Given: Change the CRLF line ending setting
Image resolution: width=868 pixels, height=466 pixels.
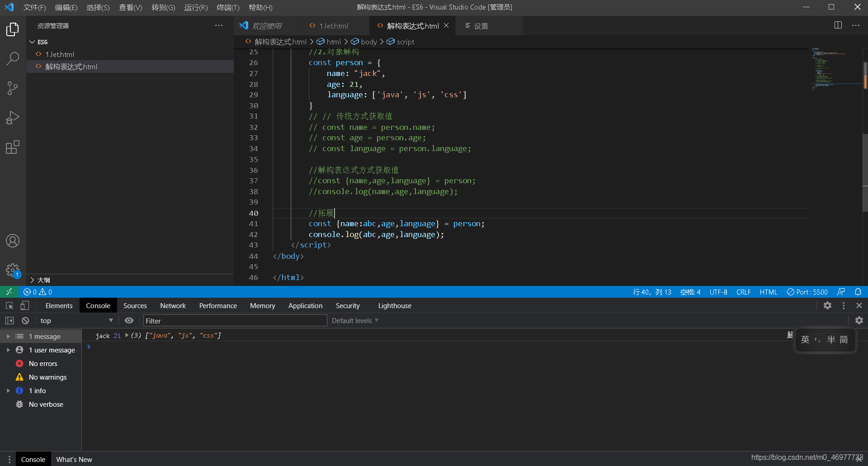Looking at the screenshot, I should (x=743, y=292).
